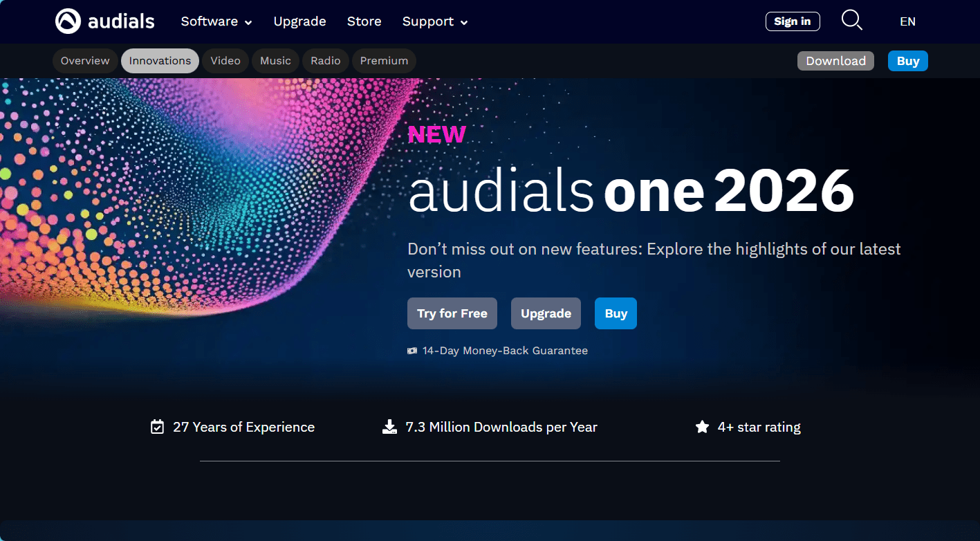The width and height of the screenshot is (980, 541).
Task: Click the download arrow icon
Action: [x=389, y=427]
